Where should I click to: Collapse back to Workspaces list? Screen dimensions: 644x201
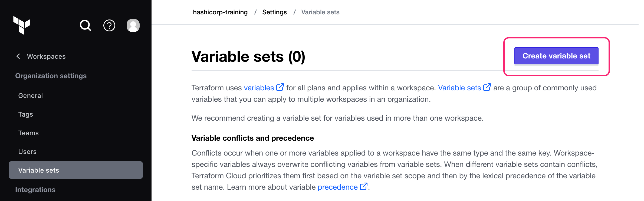pos(46,56)
